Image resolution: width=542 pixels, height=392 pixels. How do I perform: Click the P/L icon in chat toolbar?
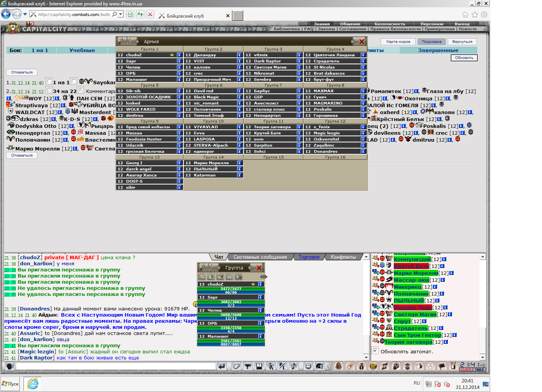tap(282, 366)
